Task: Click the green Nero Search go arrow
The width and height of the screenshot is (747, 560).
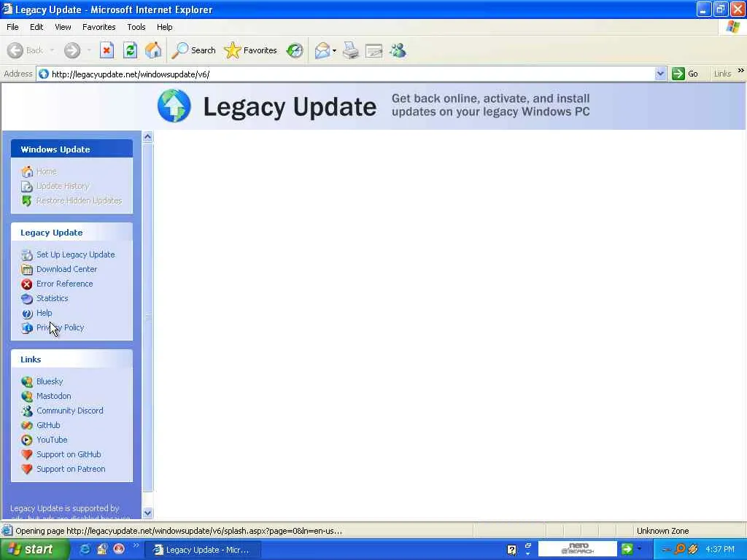Action: click(x=627, y=549)
